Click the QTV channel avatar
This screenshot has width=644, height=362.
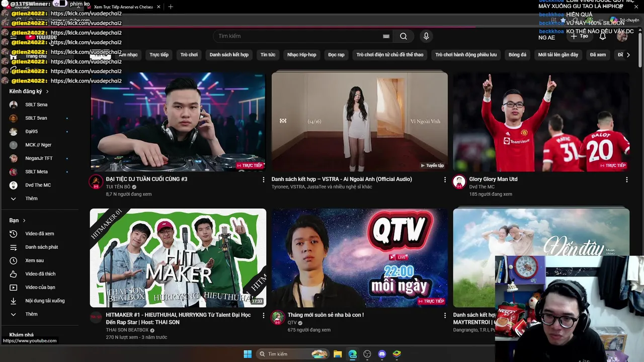(x=277, y=318)
